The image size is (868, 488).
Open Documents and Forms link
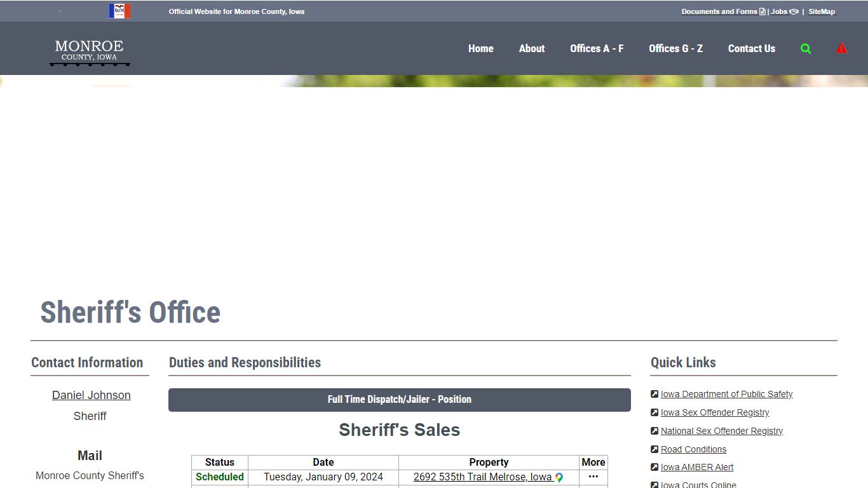pos(719,11)
